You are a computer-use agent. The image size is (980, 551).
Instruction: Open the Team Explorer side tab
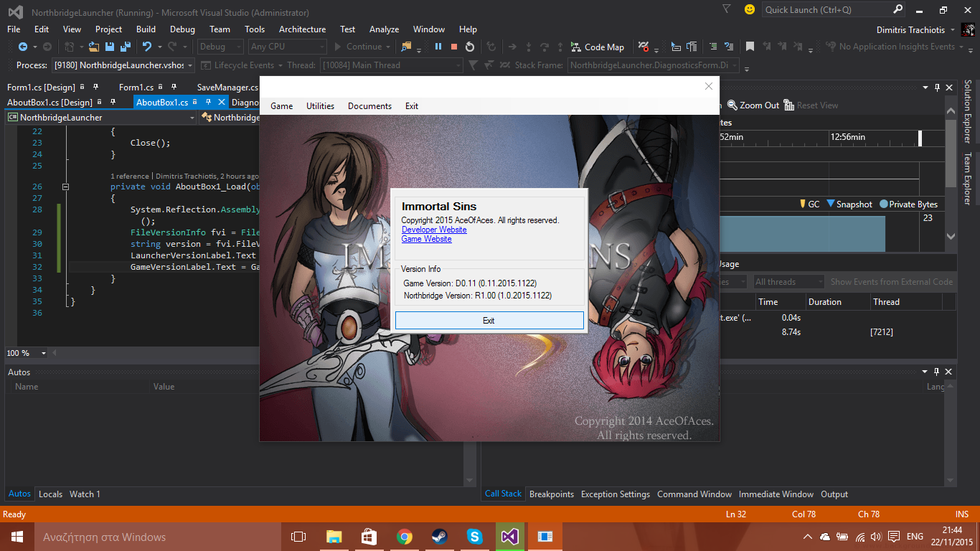coord(967,179)
